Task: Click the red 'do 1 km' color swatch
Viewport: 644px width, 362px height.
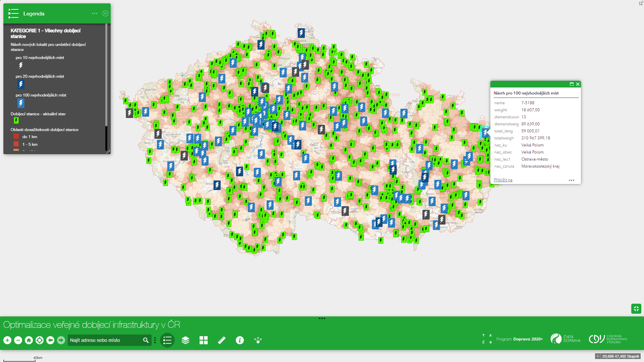Action: (16, 136)
